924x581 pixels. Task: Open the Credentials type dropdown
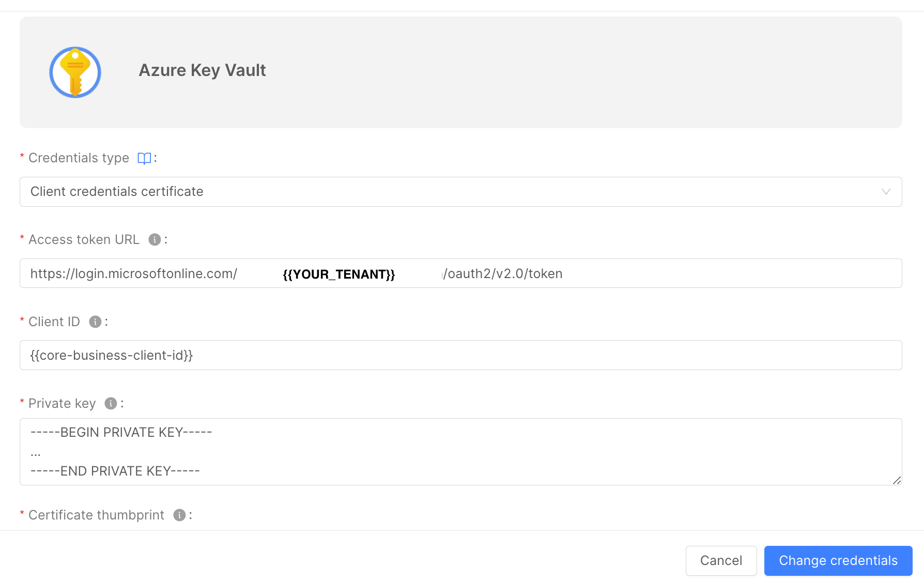460,192
